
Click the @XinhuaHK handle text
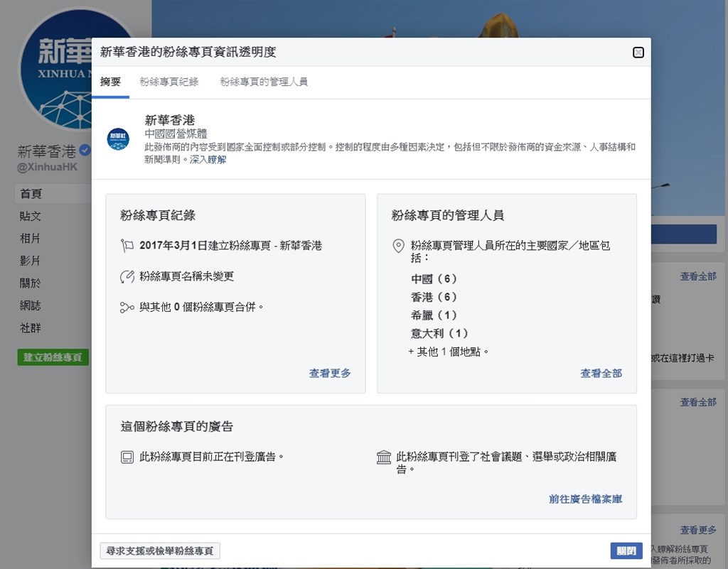[x=48, y=167]
